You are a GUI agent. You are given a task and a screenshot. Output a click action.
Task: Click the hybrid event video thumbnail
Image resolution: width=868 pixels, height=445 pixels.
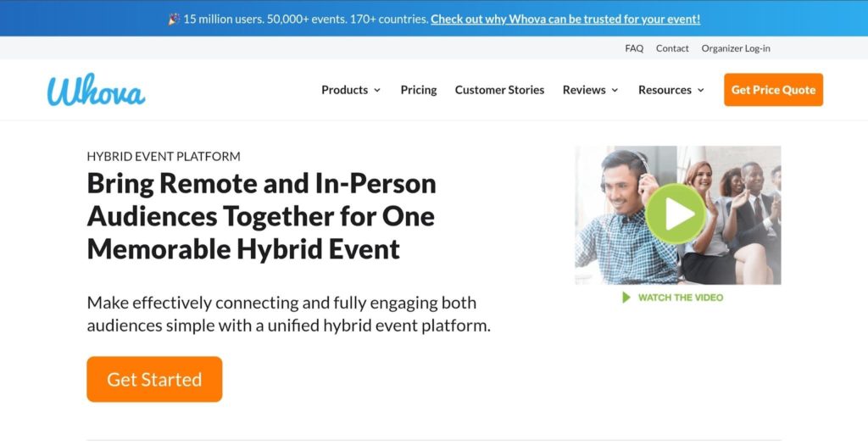pos(678,215)
